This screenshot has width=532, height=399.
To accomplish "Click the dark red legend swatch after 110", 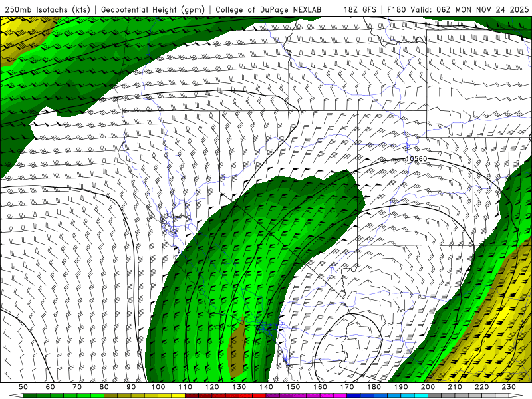I will (192, 396).
